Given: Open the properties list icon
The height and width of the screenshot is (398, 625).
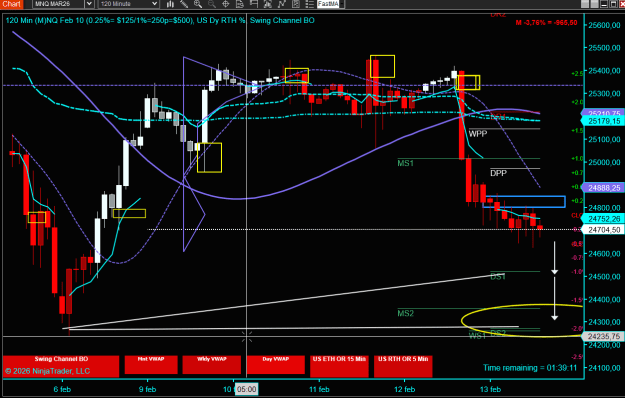Looking at the screenshot, I should 309,4.
